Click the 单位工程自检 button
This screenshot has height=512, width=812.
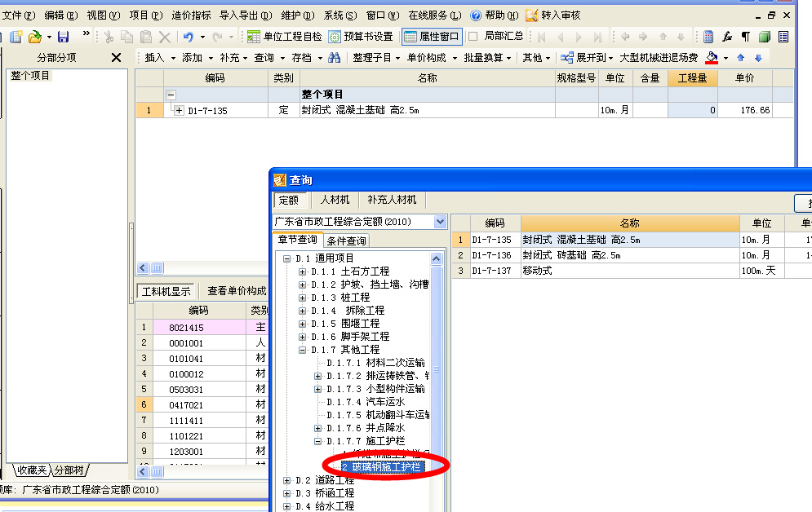click(x=284, y=36)
